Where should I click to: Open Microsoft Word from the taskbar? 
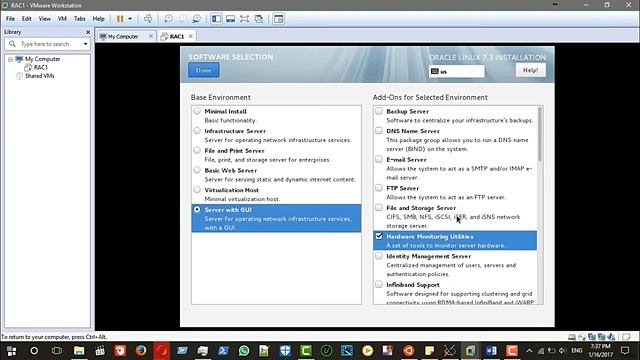click(491, 351)
